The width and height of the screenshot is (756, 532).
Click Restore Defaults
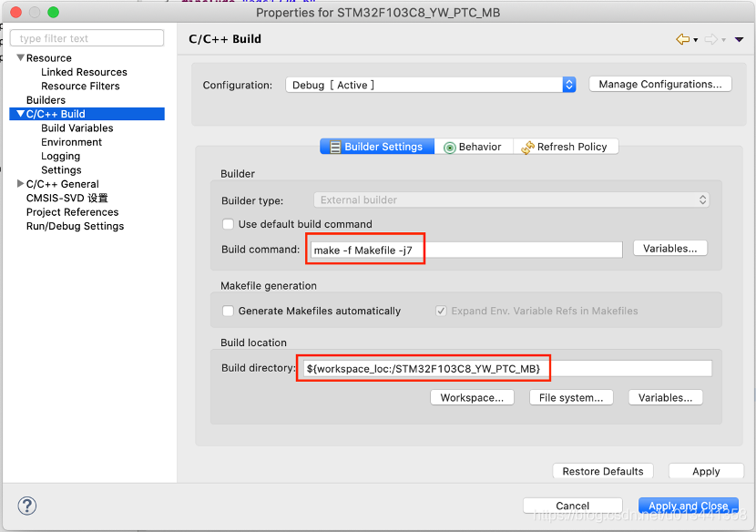602,471
